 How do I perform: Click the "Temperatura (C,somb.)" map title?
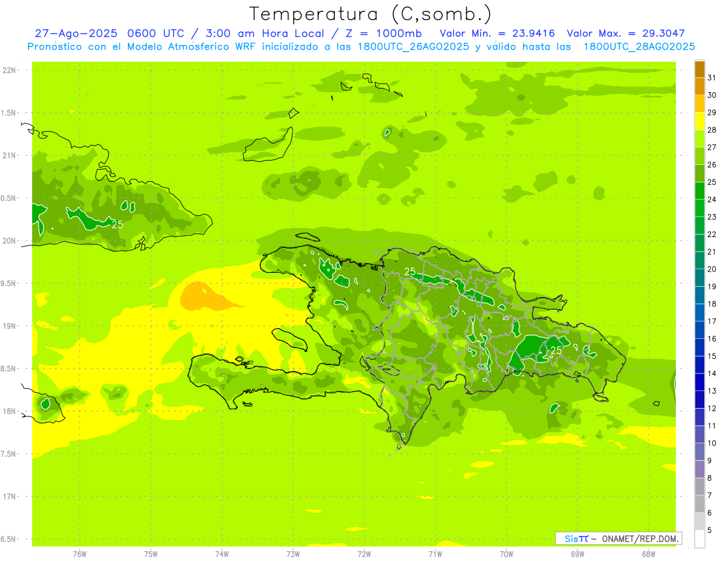click(371, 14)
